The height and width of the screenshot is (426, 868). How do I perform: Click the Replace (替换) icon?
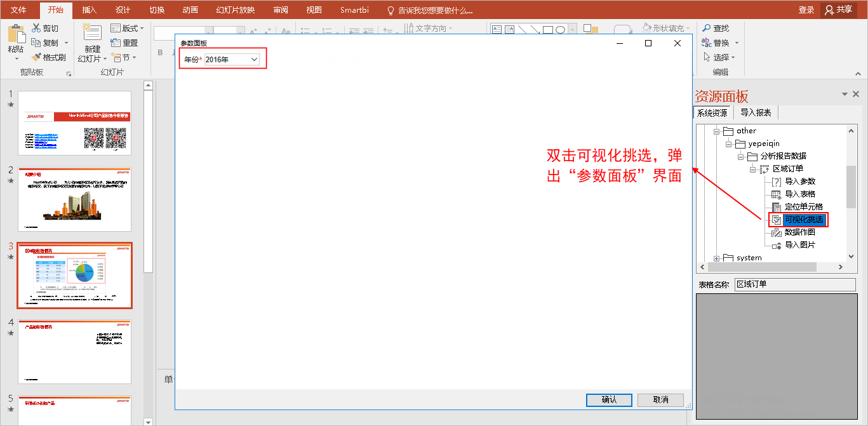point(706,43)
